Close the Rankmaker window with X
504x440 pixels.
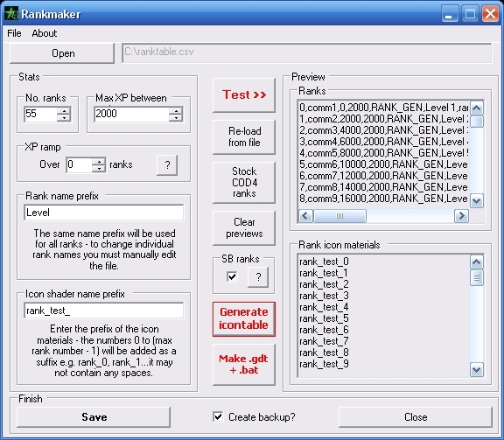[x=490, y=14]
